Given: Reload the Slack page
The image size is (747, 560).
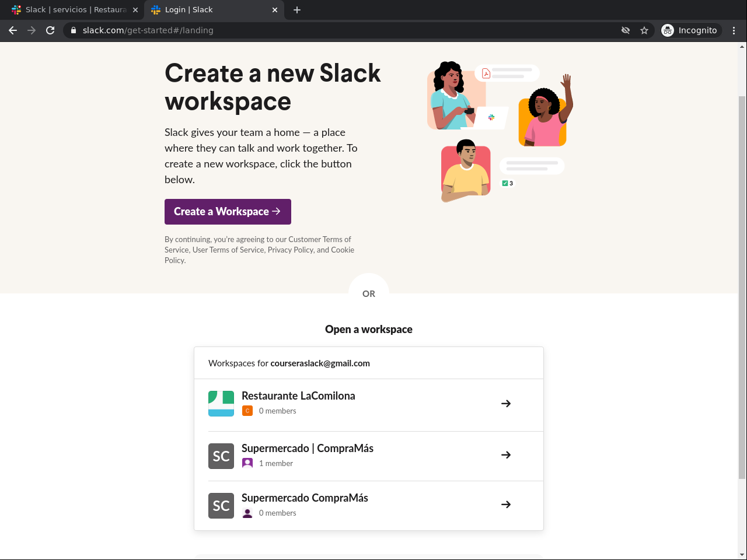Looking at the screenshot, I should [x=50, y=30].
